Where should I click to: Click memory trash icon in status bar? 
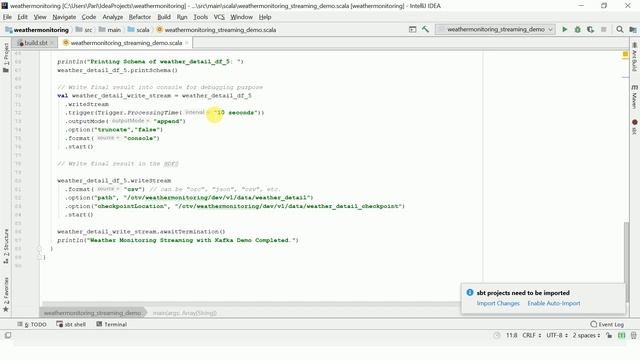coord(633,335)
